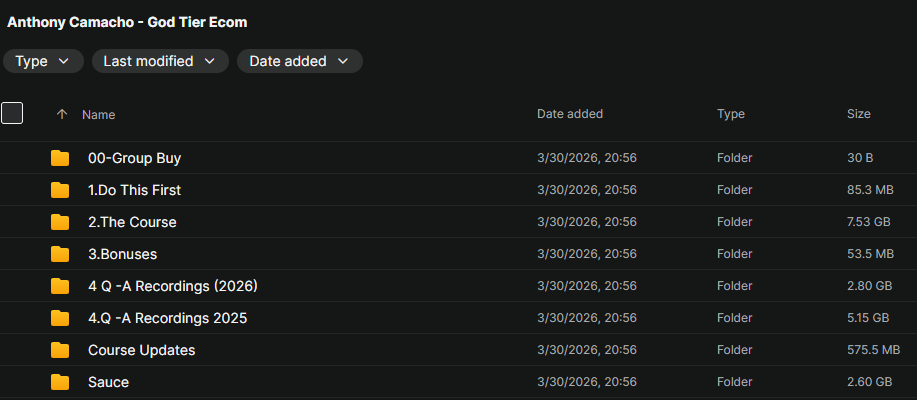Click the Sauce folder icon
The height and width of the screenshot is (400, 917).
click(60, 382)
